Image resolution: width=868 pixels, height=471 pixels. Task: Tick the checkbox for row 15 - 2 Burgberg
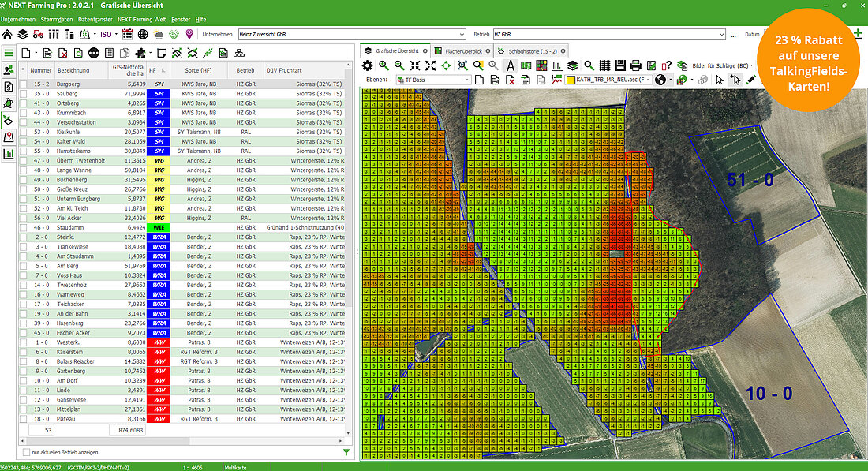[x=23, y=84]
